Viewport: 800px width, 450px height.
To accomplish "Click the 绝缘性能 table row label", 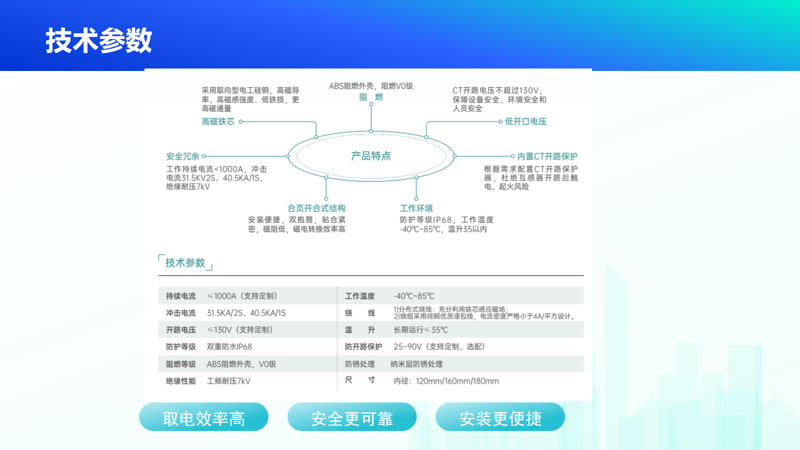I will click(181, 381).
